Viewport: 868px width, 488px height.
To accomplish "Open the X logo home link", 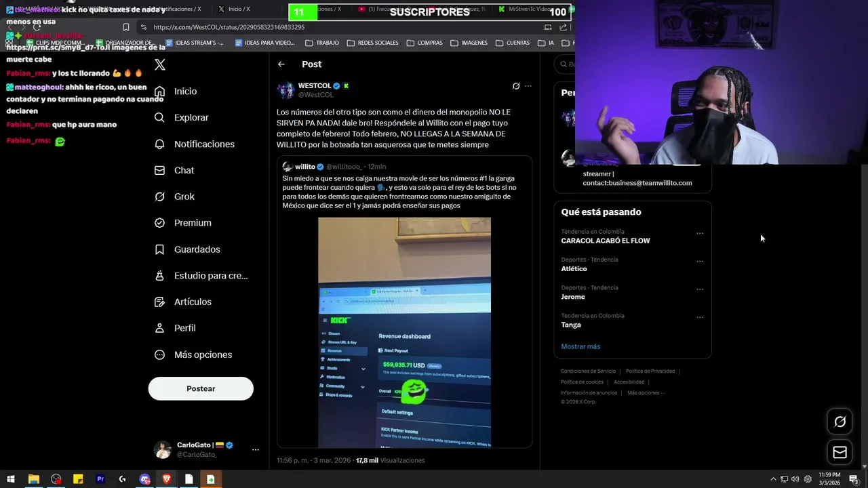I will click(160, 65).
